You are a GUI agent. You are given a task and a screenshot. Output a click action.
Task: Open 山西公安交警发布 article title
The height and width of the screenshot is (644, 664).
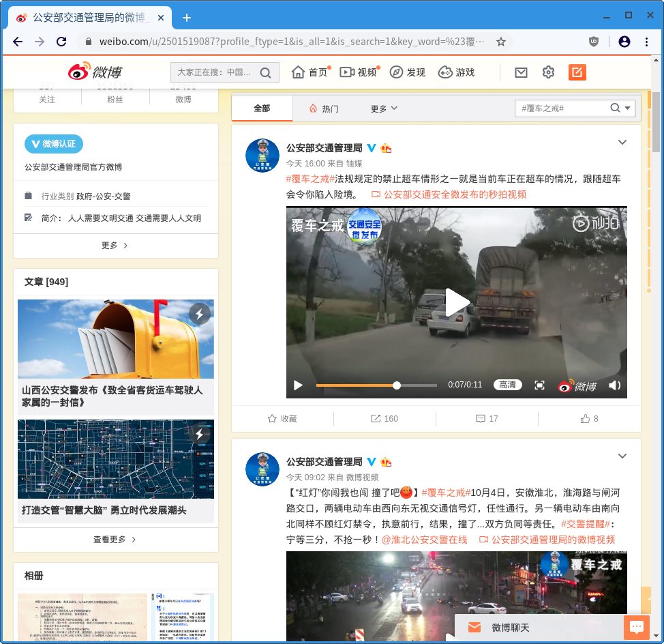click(x=112, y=396)
